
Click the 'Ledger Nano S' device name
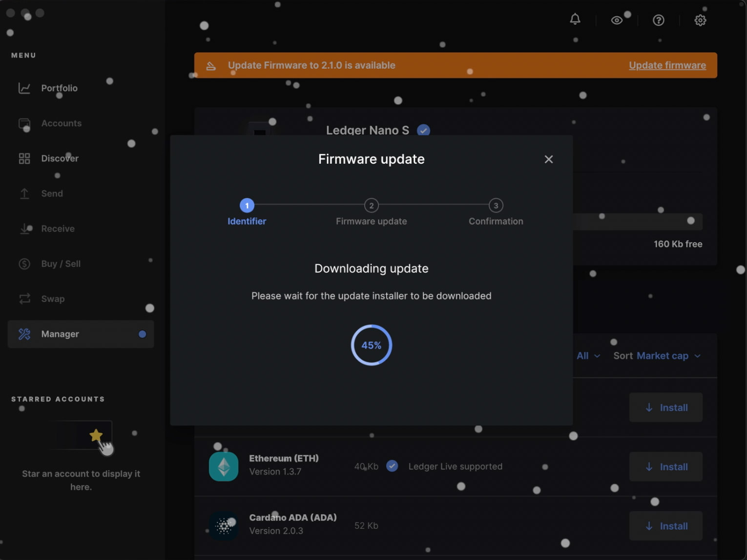368,130
